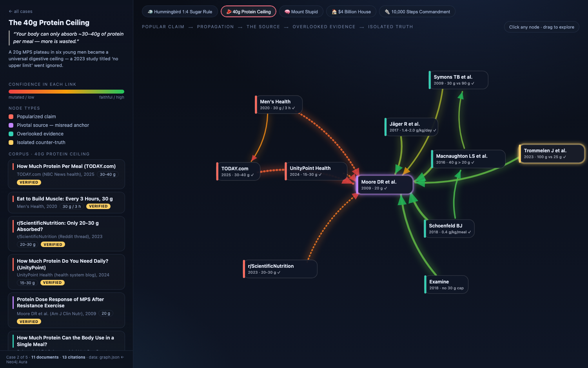Open the 10,000 Steps Commandment tab
This screenshot has width=588, height=368.
(x=417, y=12)
